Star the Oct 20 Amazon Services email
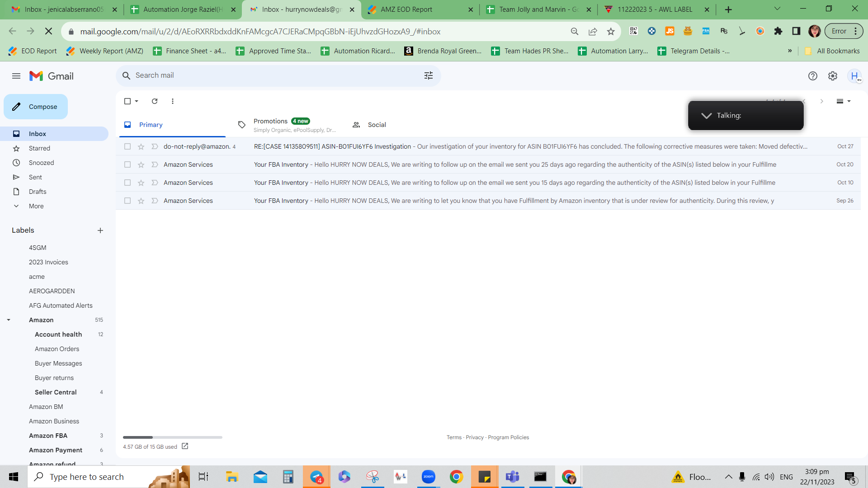868x488 pixels. coord(141,164)
